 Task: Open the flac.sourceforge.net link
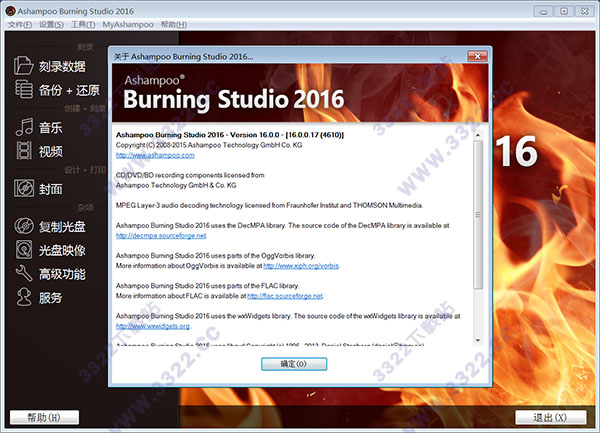tap(285, 296)
